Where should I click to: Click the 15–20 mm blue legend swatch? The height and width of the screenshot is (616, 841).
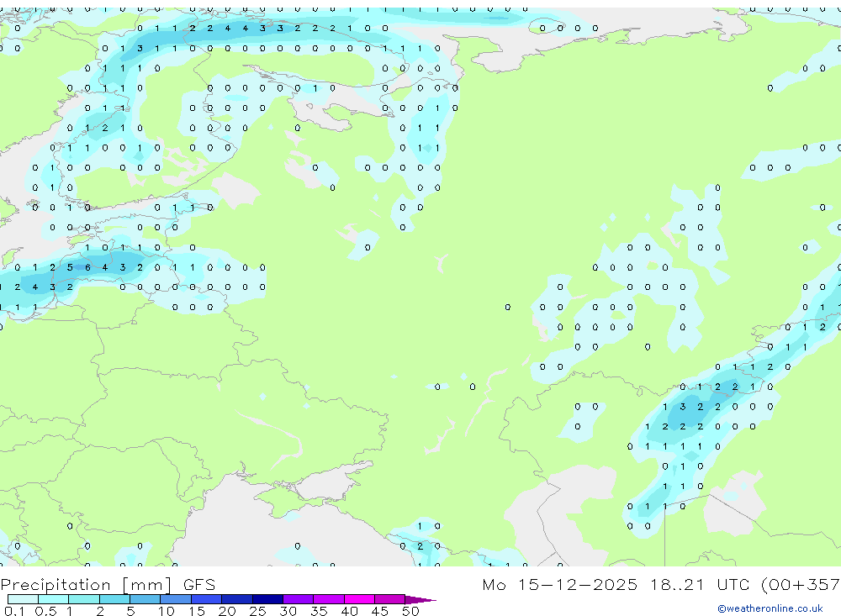click(x=207, y=599)
